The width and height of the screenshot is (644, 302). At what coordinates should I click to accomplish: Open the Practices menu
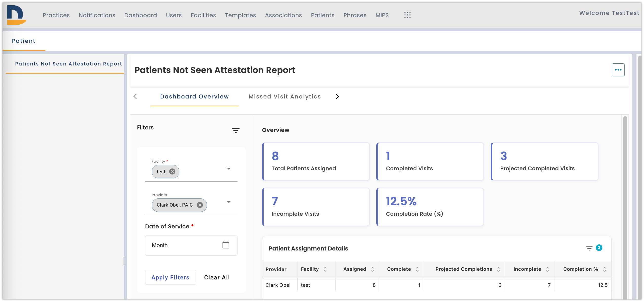(x=56, y=15)
